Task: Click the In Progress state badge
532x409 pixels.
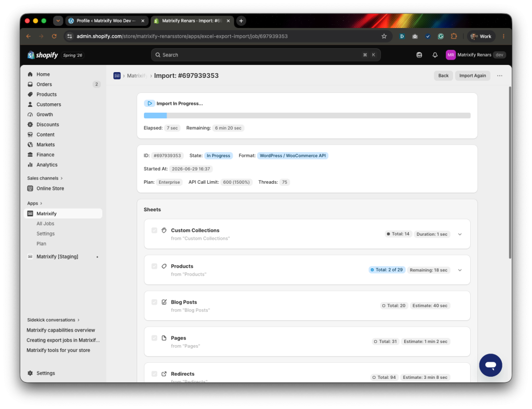Action: [x=218, y=156]
